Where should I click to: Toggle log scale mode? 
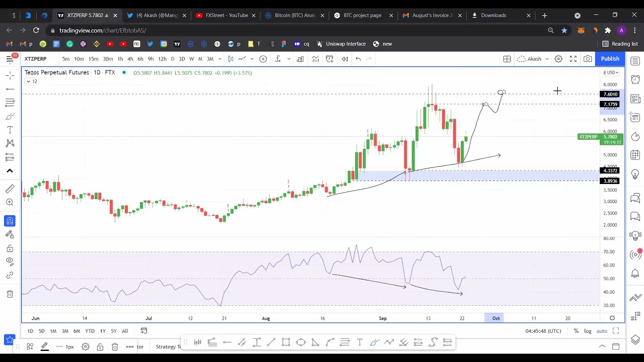[588, 331]
